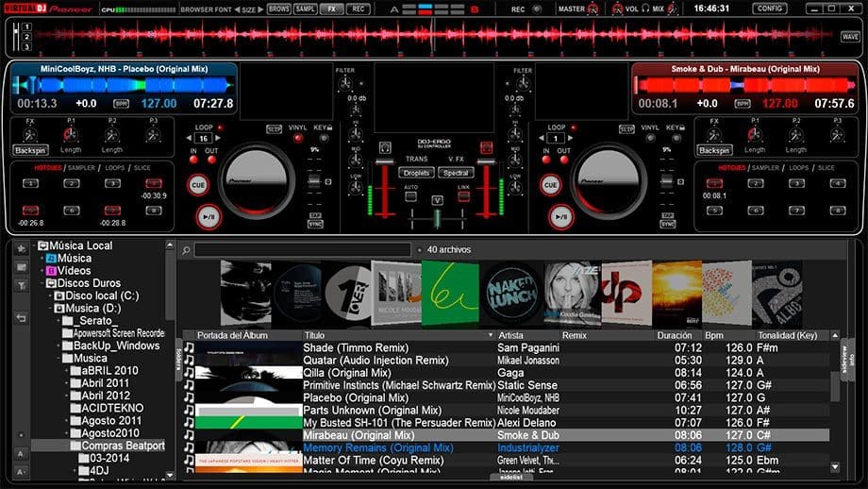Viewport: 868px width, 489px height.
Task: Select the Naked Lunch album cover
Action: [512, 295]
